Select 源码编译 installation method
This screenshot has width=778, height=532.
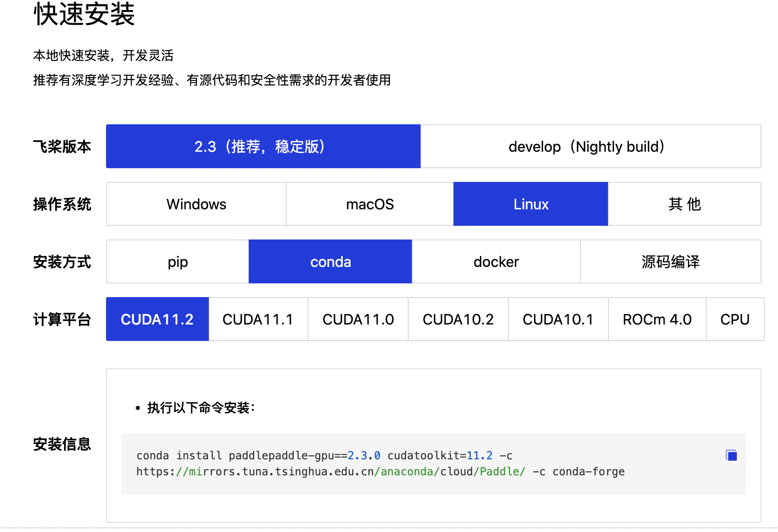pos(671,261)
